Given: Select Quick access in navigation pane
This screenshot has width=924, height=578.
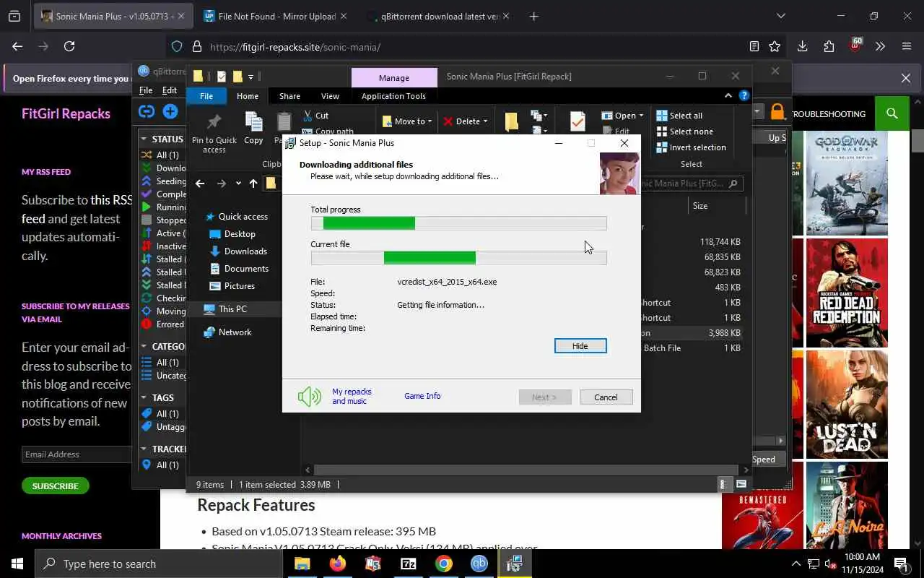Looking at the screenshot, I should 236,217.
